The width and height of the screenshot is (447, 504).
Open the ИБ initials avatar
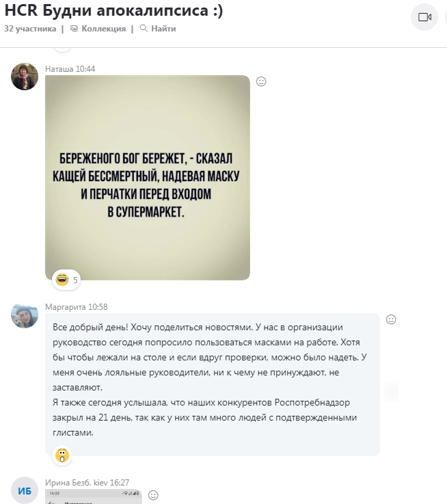coord(25,490)
